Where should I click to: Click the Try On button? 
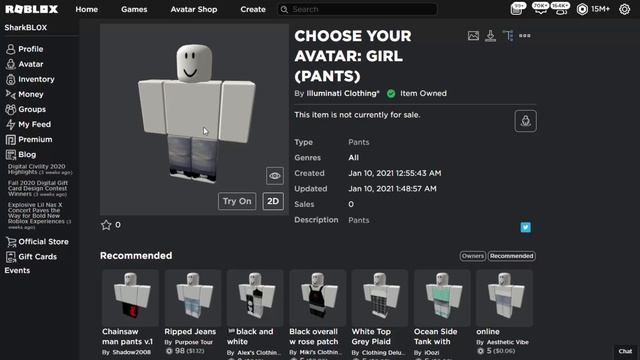click(237, 201)
